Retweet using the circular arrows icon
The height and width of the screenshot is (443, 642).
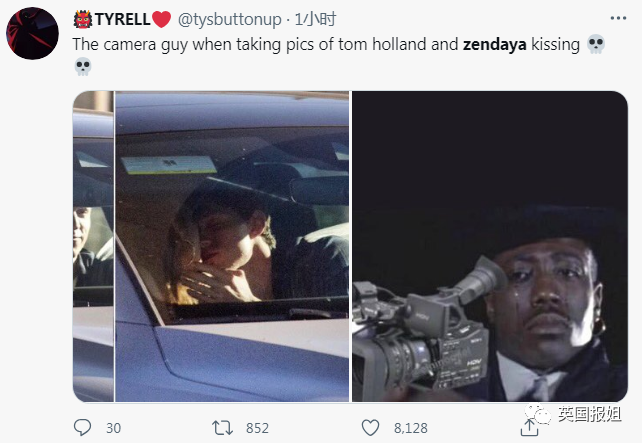tap(222, 428)
